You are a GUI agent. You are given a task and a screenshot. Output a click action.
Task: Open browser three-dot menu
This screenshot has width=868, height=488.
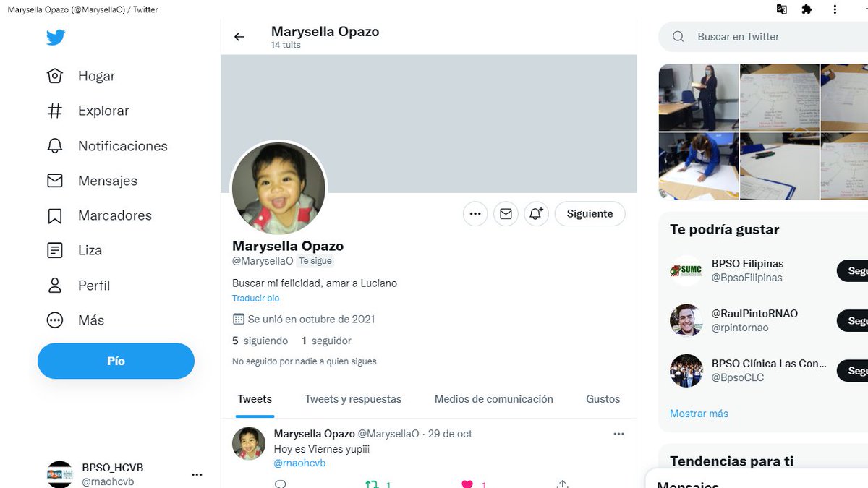835,9
